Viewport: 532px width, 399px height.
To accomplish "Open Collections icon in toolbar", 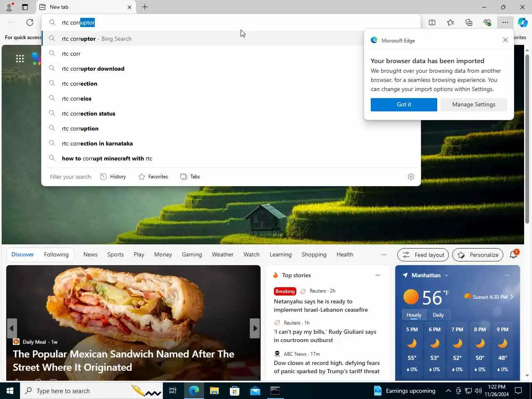I will (469, 22).
